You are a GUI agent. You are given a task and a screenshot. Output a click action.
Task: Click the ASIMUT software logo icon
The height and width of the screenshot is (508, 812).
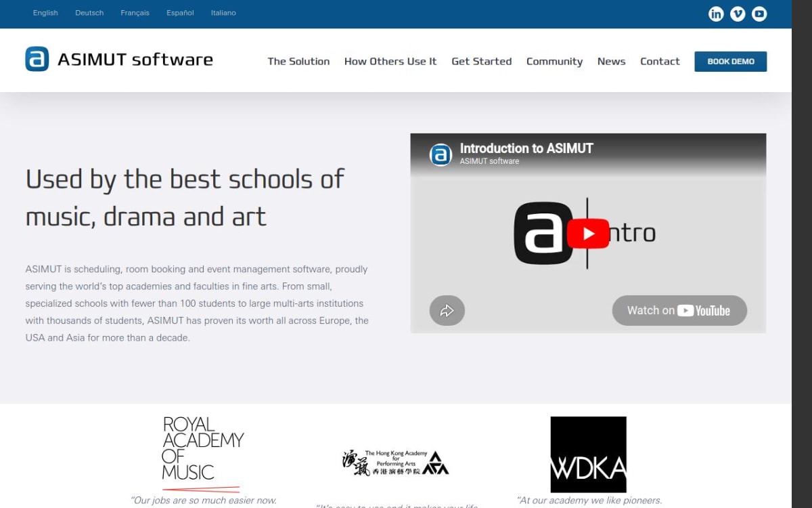pos(37,59)
